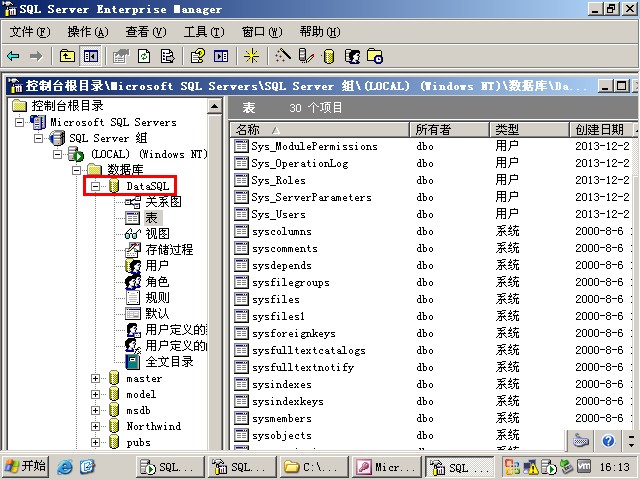640x480 pixels.
Task: Click the Up one level folder icon
Action: coord(67,56)
